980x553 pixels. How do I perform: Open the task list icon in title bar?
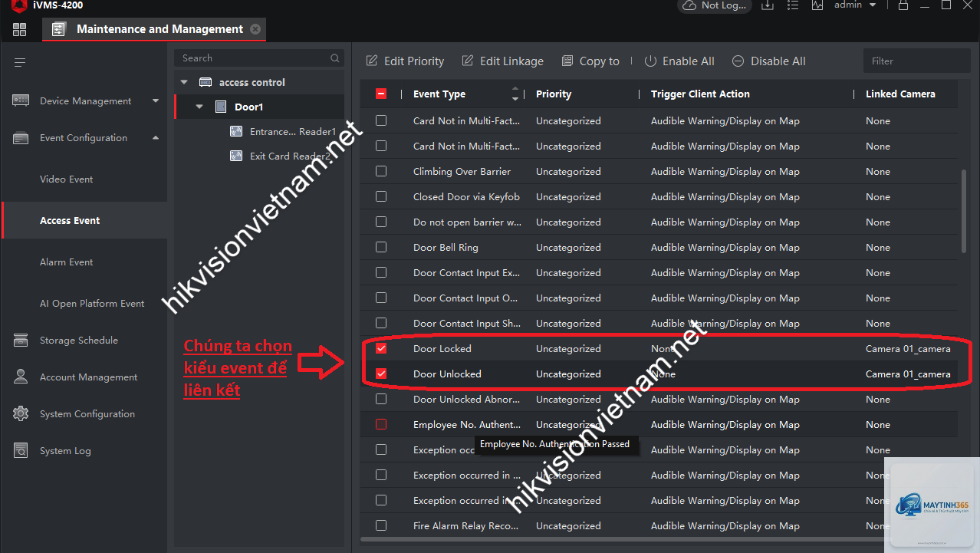tap(793, 5)
